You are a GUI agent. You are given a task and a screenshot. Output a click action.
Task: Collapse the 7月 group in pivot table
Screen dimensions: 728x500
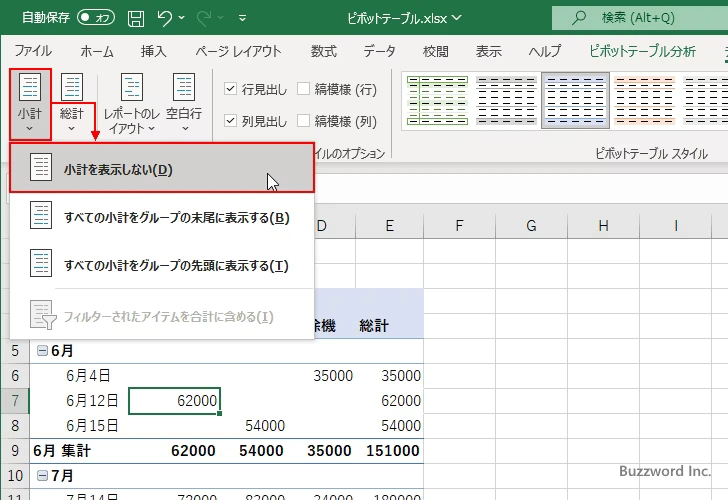pyautogui.click(x=42, y=475)
